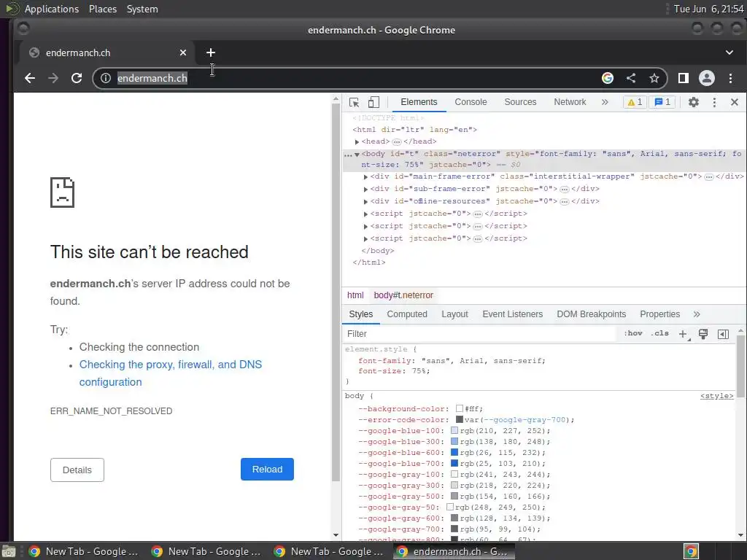The width and height of the screenshot is (747, 560).
Task: Click the Reload button on error page
Action: click(x=267, y=470)
